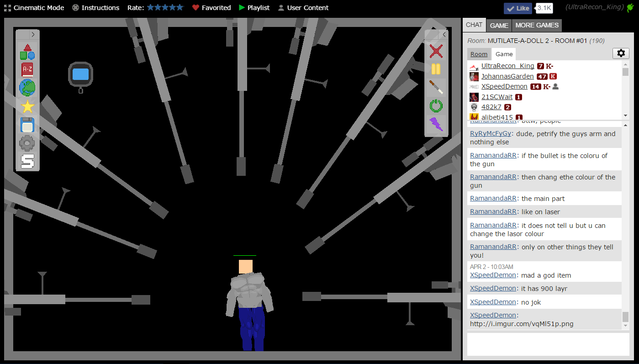
Task: Click the "it has 900 layr" message
Action: [x=544, y=289]
